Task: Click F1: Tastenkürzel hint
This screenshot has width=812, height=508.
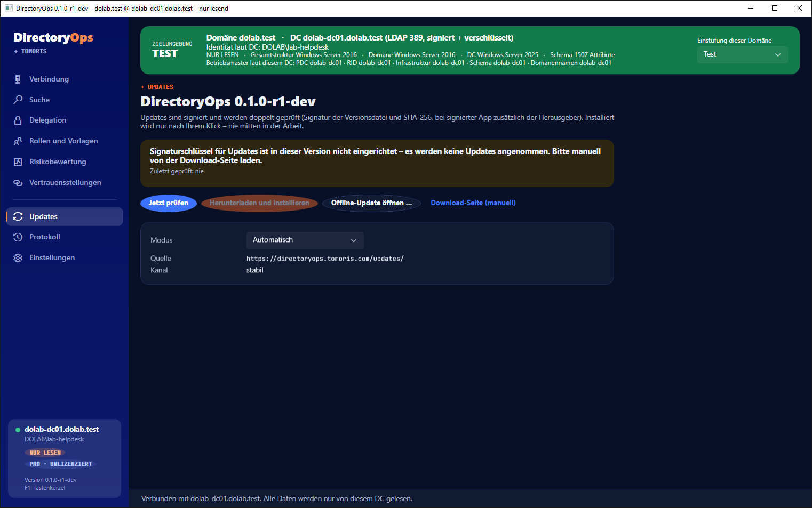Action: [45, 488]
